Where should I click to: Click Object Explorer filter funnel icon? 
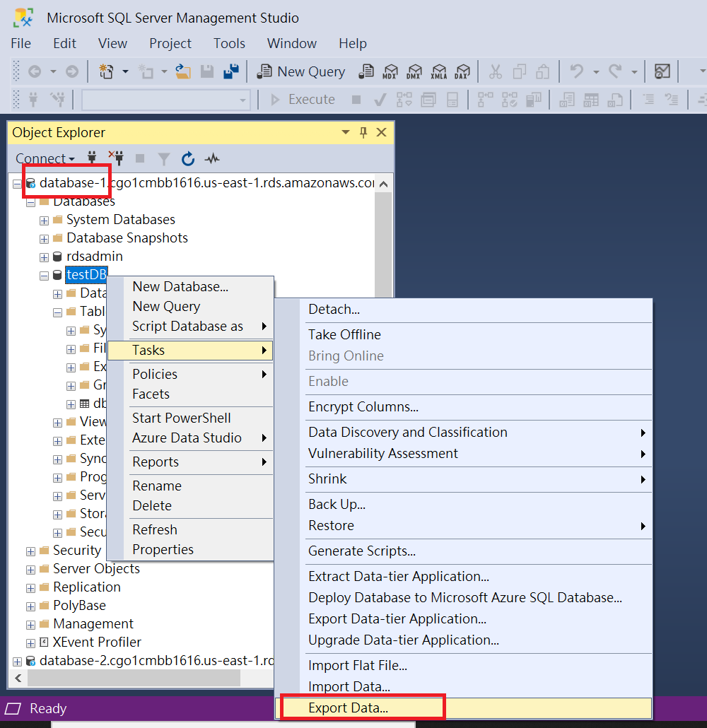tap(163, 159)
